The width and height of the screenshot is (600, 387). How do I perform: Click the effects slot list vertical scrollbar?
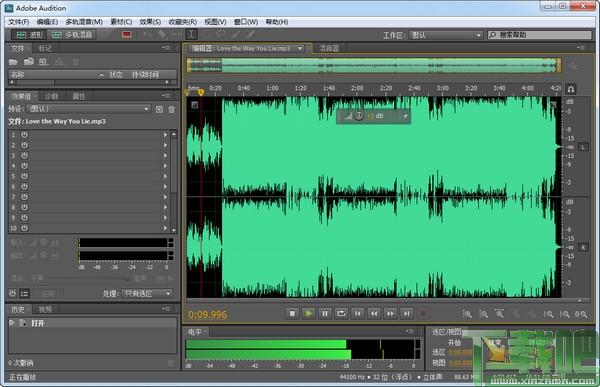[x=173, y=181]
